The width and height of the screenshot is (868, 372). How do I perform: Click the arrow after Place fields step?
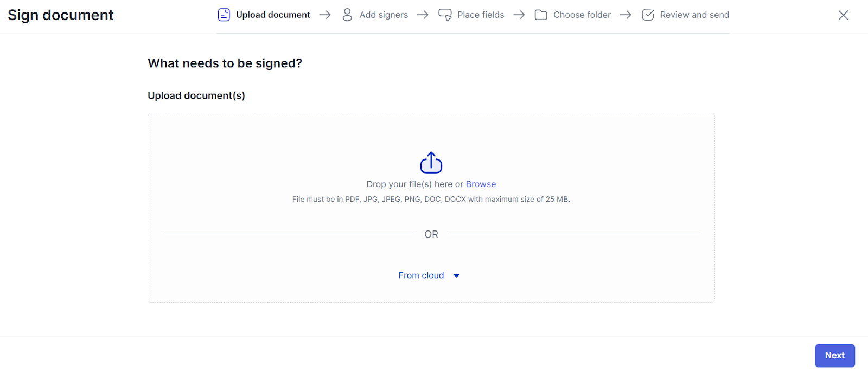(519, 15)
